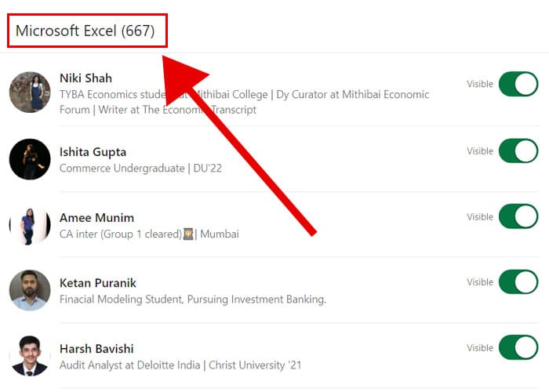Toggle visibility for Niki Shah's endorsement
This screenshot has height=392, width=549.
pyautogui.click(x=518, y=84)
